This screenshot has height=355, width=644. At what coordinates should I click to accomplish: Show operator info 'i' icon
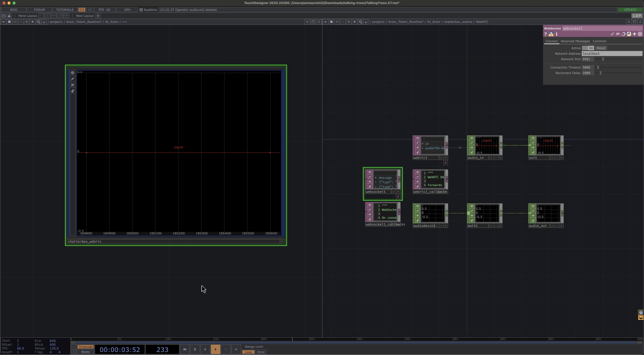[x=557, y=34]
